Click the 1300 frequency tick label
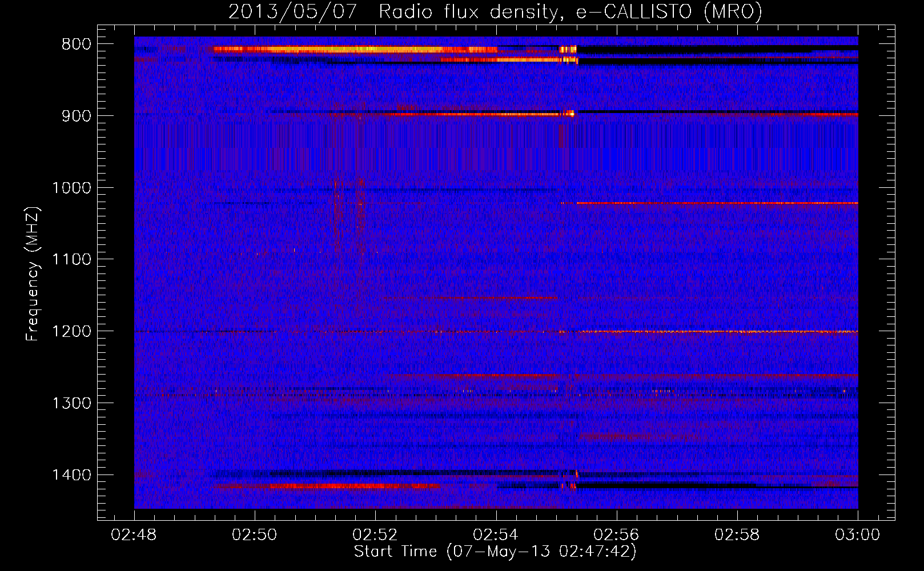The width and height of the screenshot is (924, 571). 71,404
